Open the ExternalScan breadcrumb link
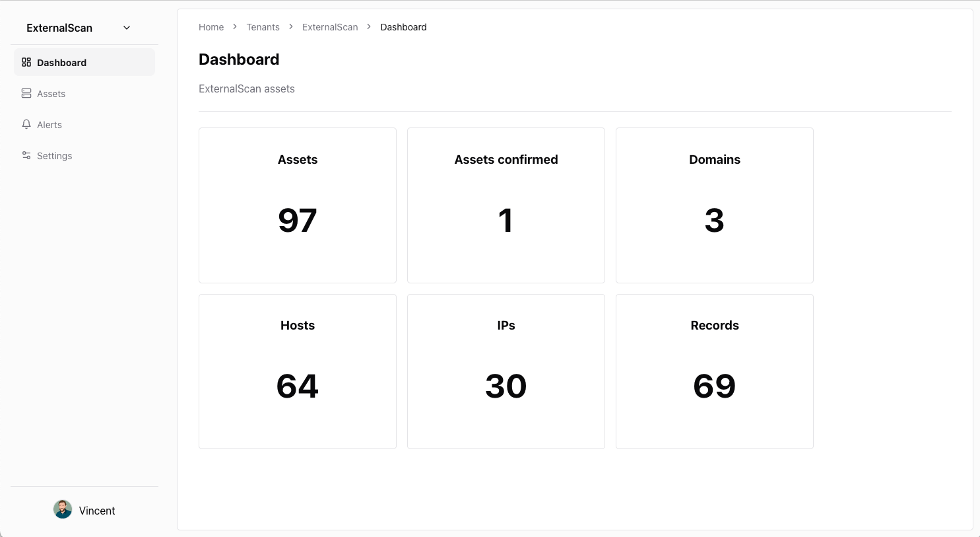980x537 pixels. click(x=330, y=27)
